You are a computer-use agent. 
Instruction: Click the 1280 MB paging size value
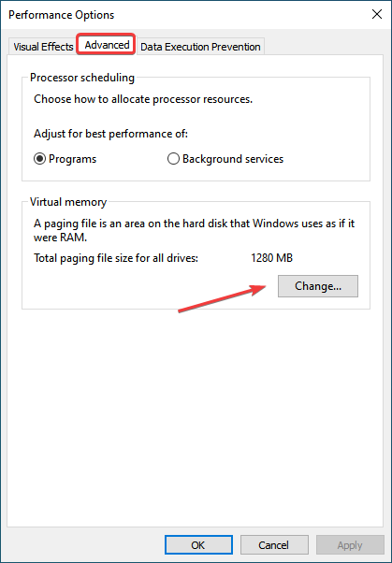click(271, 258)
